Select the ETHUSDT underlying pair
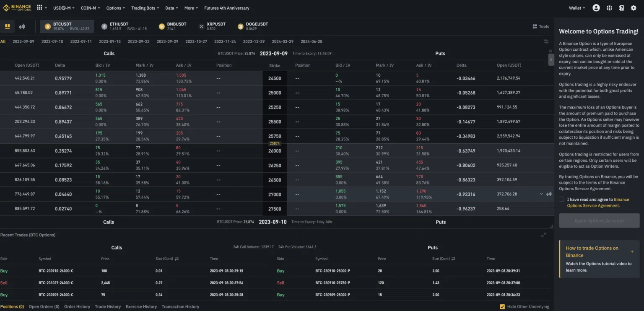Image resolution: width=644 pixels, height=311 pixels. [x=119, y=26]
